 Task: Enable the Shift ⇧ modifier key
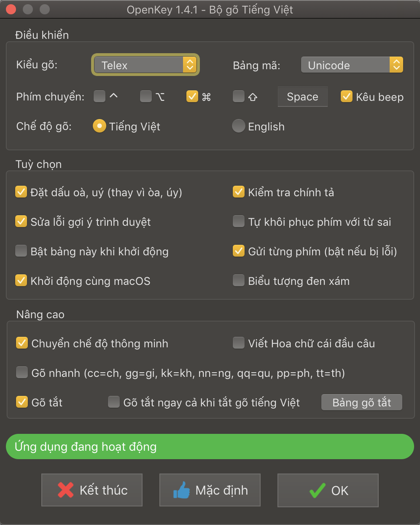(239, 97)
